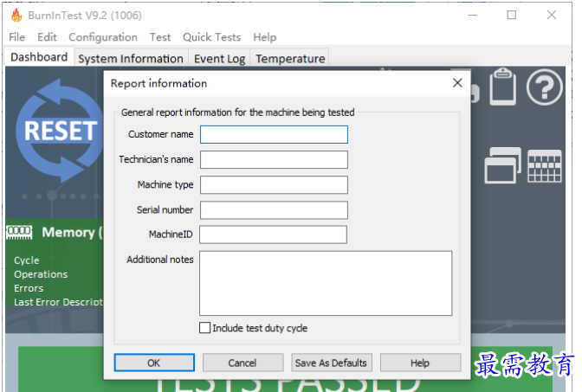
Task: Click the stacked windows icon
Action: coord(502,165)
